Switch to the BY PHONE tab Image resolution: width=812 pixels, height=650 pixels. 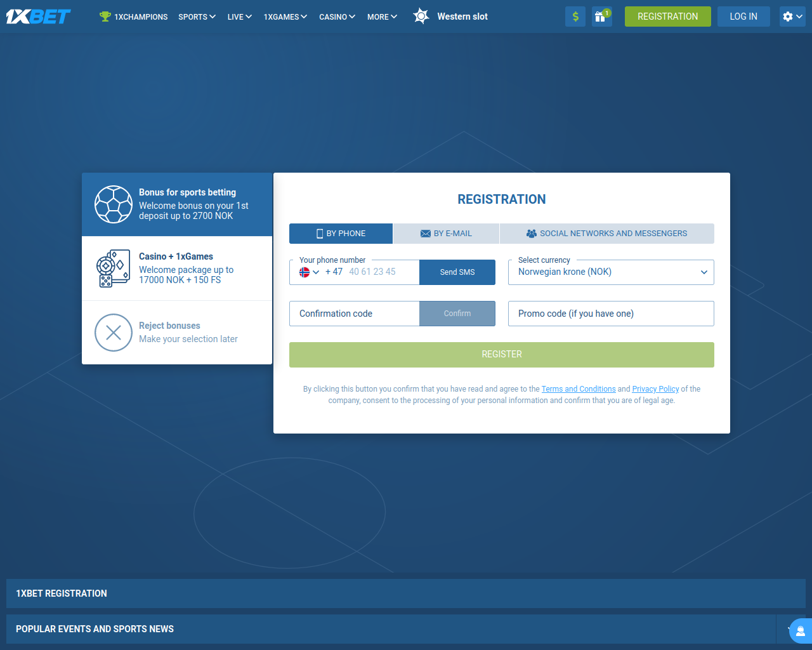341,234
